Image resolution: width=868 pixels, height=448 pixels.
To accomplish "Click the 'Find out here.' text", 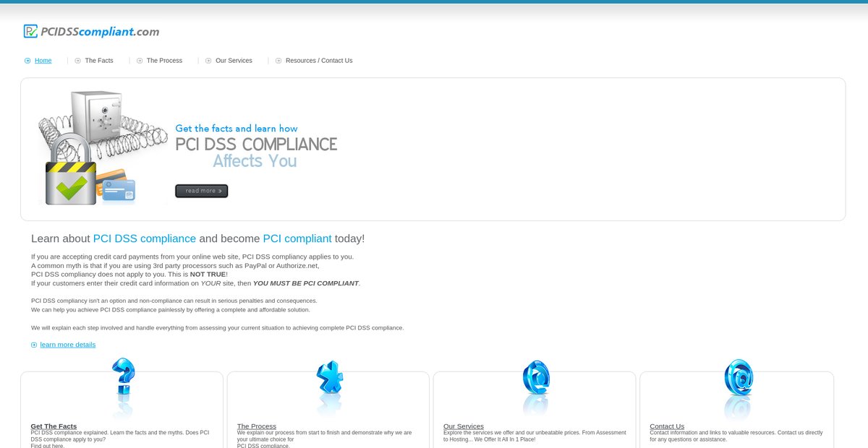I will [x=48, y=446].
